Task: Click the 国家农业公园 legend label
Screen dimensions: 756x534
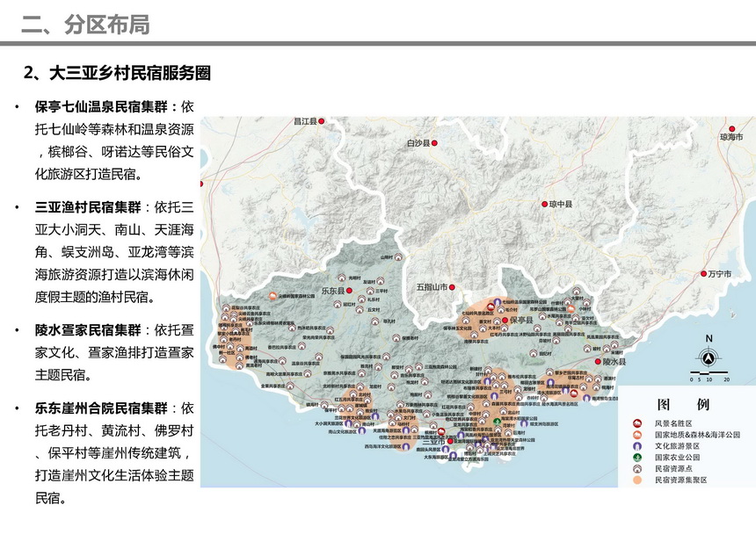Action: [x=677, y=458]
